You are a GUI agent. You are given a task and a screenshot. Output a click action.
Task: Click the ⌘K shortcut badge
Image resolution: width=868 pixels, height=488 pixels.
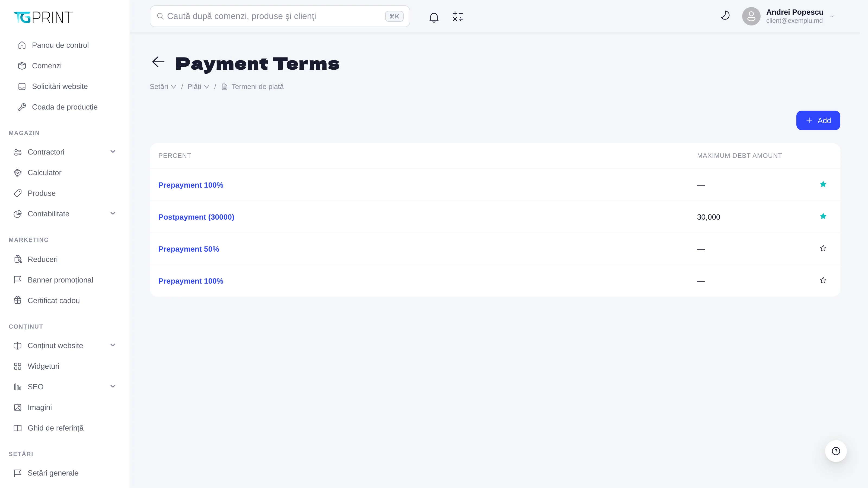[394, 16]
